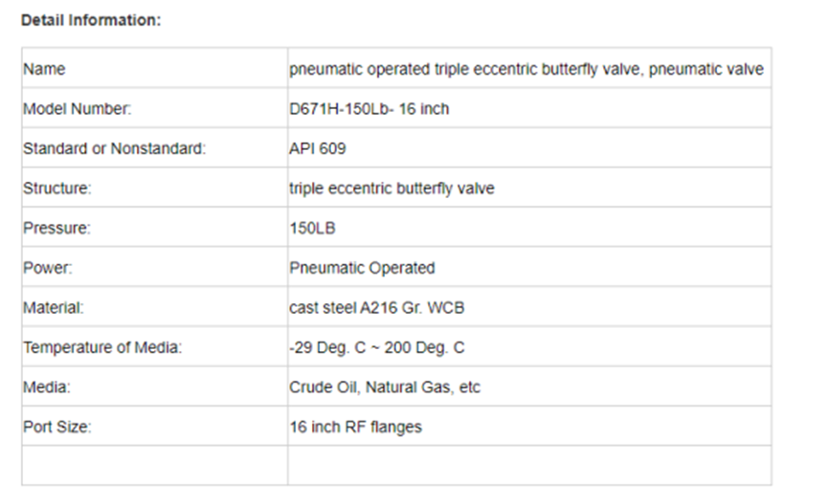This screenshot has width=827, height=504.
Task: Select the 'Power:' label cell
Action: (x=48, y=269)
